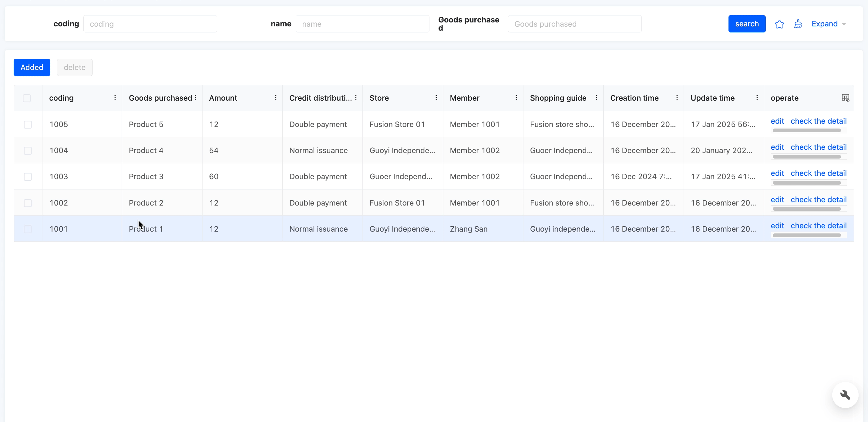Click the star favorite icon beside search
This screenshot has height=422, width=868.
tap(779, 24)
